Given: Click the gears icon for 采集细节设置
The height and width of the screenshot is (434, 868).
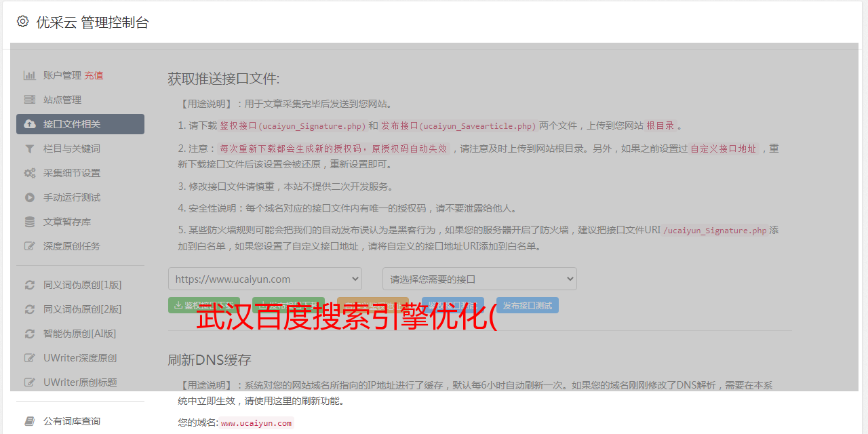Looking at the screenshot, I should point(29,173).
